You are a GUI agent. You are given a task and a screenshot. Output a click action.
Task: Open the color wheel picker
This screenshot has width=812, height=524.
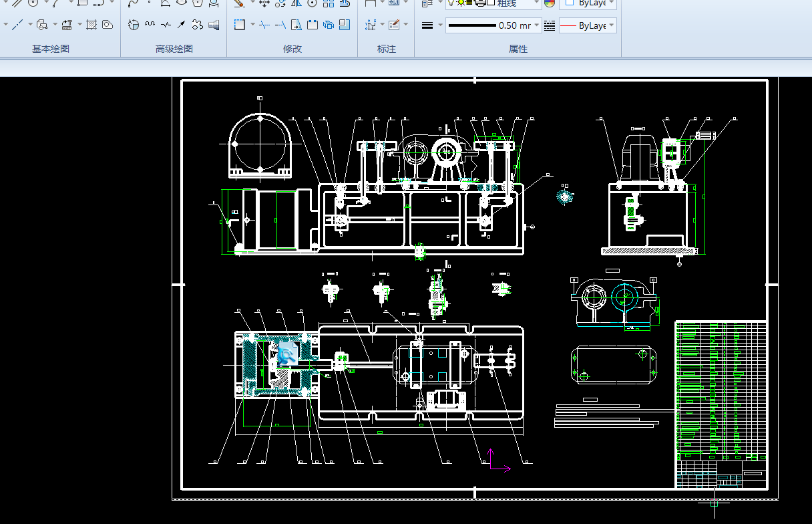point(550,3)
